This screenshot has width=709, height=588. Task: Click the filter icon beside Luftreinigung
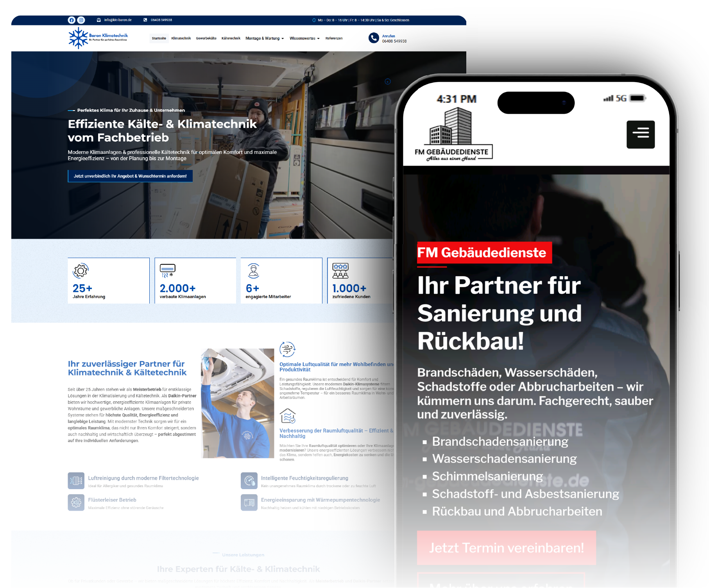coord(76,481)
